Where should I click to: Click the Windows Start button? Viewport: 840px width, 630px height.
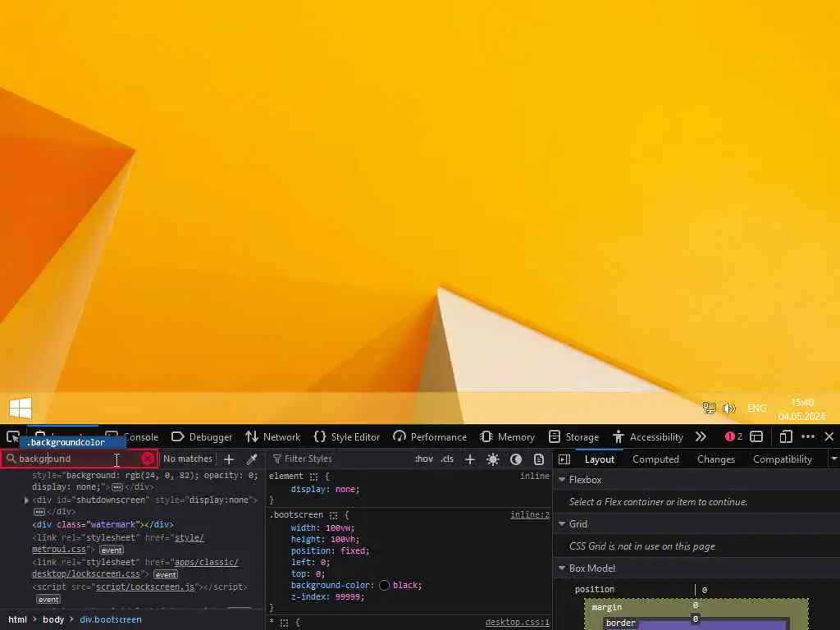pos(21,409)
